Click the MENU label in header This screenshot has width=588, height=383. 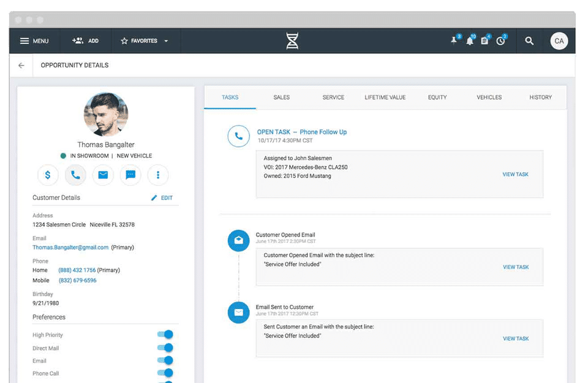click(41, 41)
